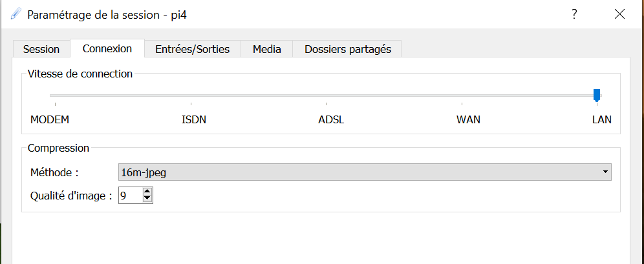Select the WAN tick on the speed slider
Viewport: 644px width, 264px height.
tap(462, 96)
